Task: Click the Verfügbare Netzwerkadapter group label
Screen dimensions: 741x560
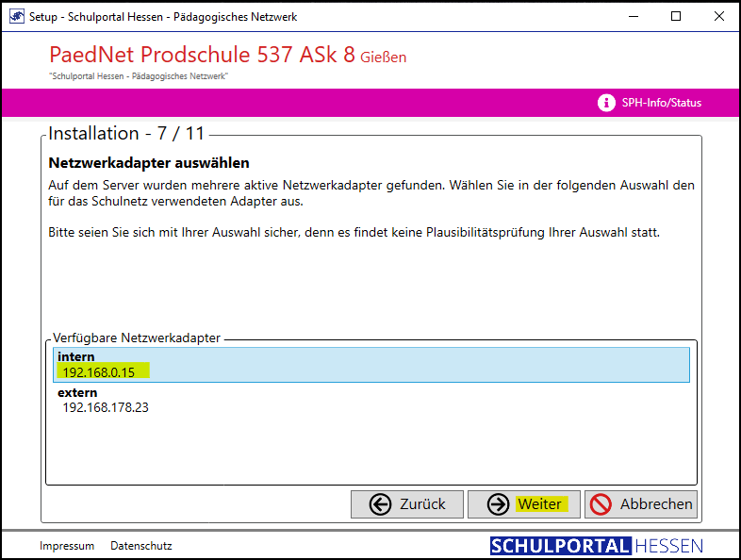Action: [x=136, y=338]
